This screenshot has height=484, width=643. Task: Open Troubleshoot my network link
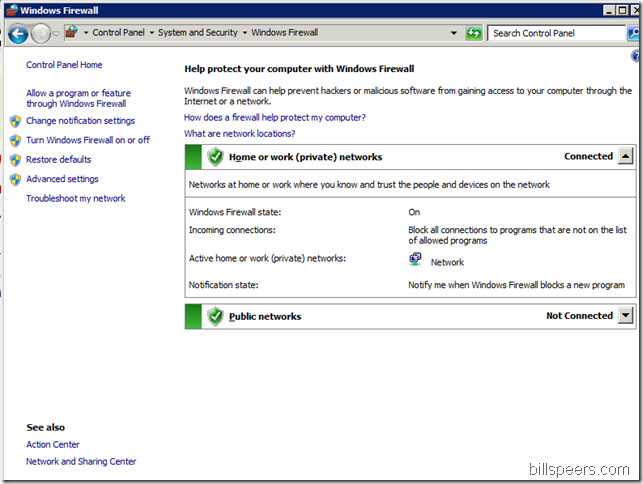[x=76, y=199]
